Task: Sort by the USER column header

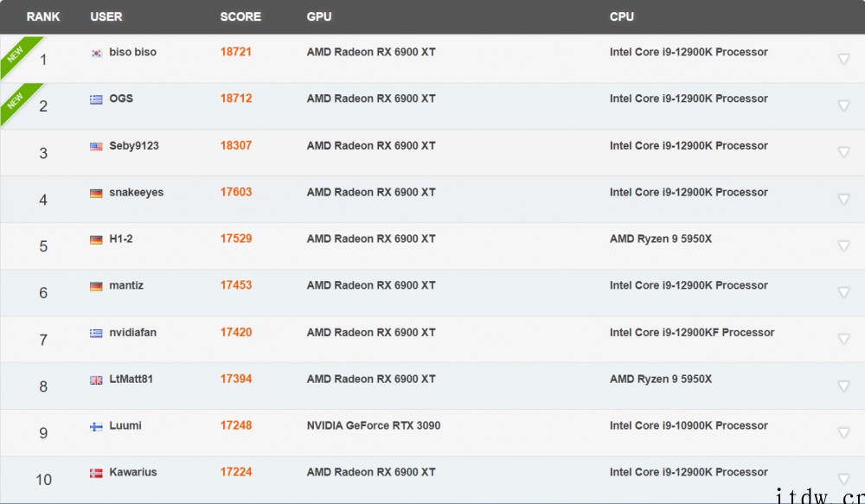Action: point(106,16)
